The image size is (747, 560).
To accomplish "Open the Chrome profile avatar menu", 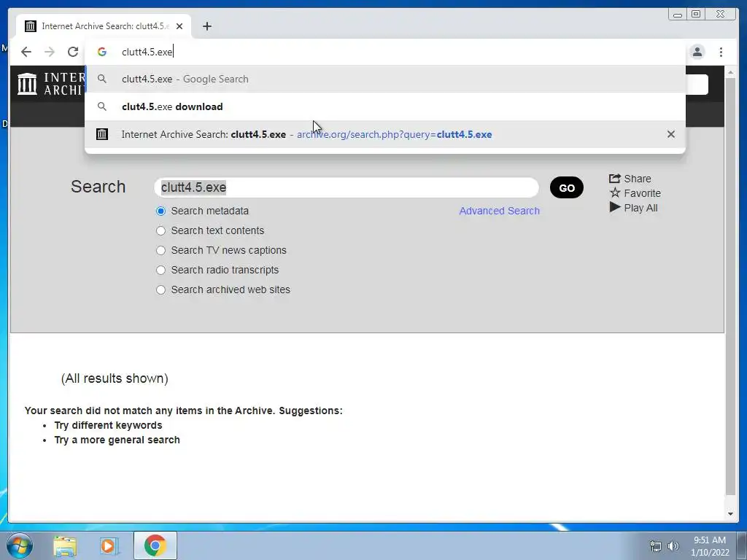I will [x=697, y=52].
